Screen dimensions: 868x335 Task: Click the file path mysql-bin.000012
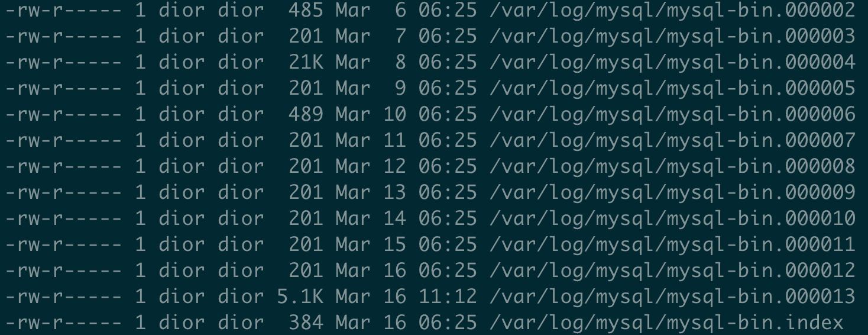point(672,271)
